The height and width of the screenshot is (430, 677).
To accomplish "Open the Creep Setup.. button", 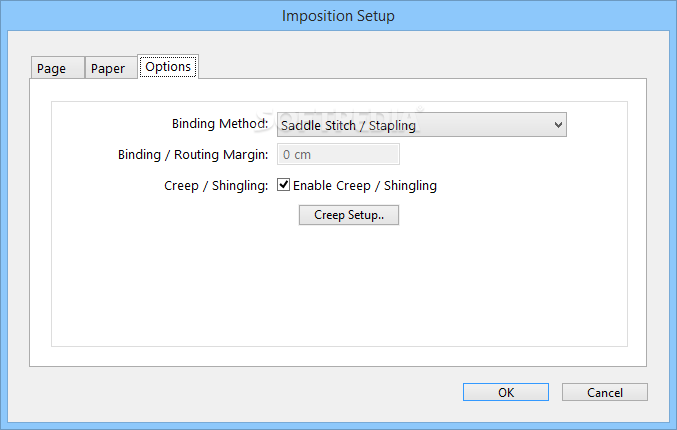I will click(348, 215).
